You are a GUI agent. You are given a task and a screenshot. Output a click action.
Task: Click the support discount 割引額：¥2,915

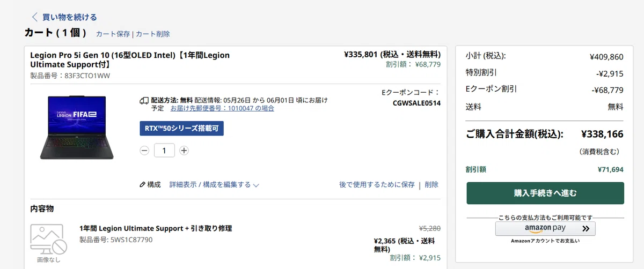(415, 258)
